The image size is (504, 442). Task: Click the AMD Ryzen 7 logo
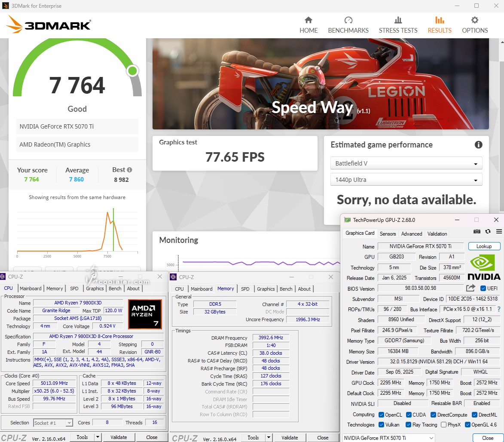[x=145, y=314]
